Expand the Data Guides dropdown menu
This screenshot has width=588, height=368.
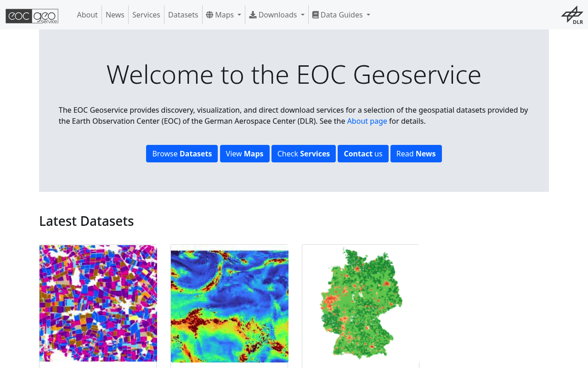click(x=341, y=15)
